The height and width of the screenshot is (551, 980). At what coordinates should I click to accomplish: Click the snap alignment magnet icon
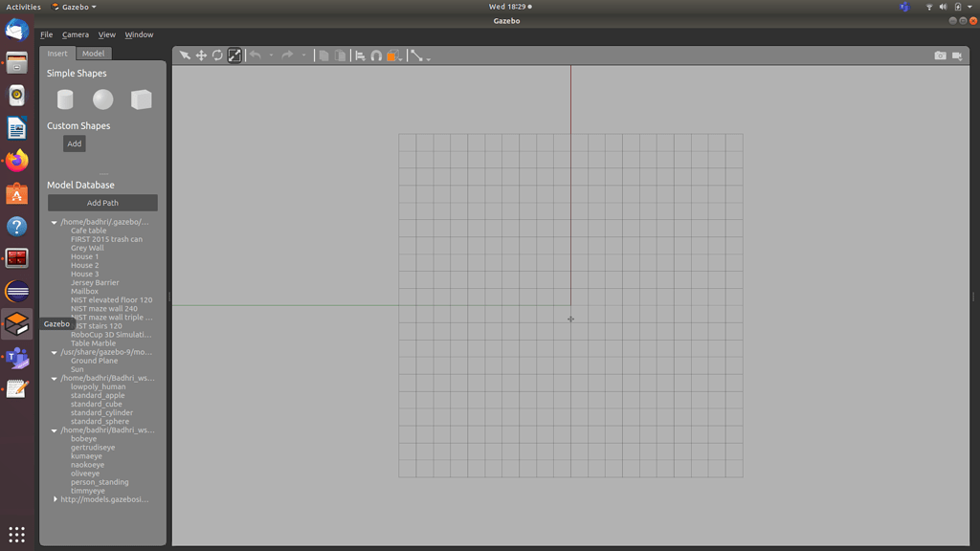(378, 55)
